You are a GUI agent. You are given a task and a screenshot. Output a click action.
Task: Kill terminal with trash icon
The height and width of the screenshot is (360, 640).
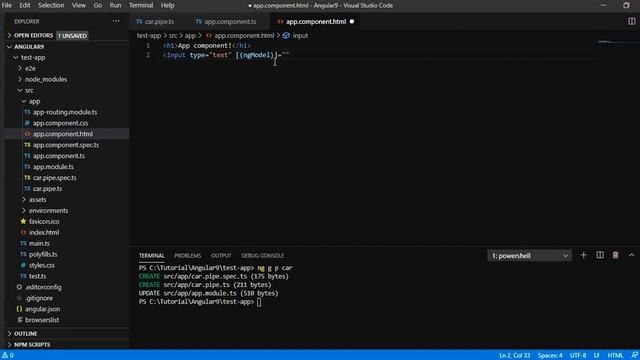click(x=616, y=255)
